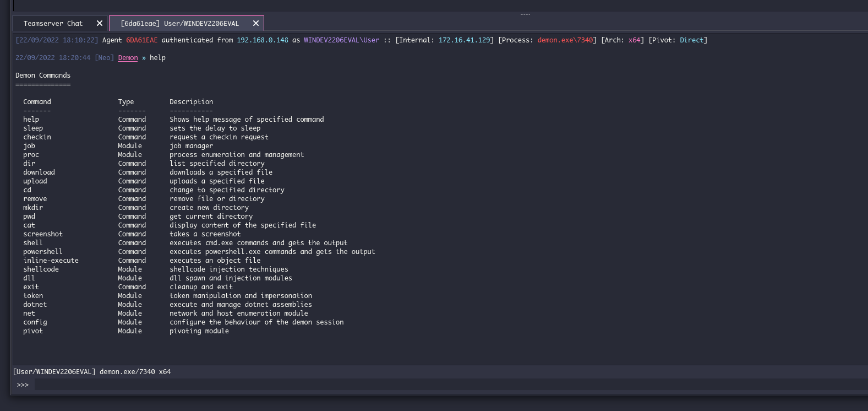The width and height of the screenshot is (868, 411).
Task: Click the 'cd' command name
Action: pyautogui.click(x=27, y=190)
